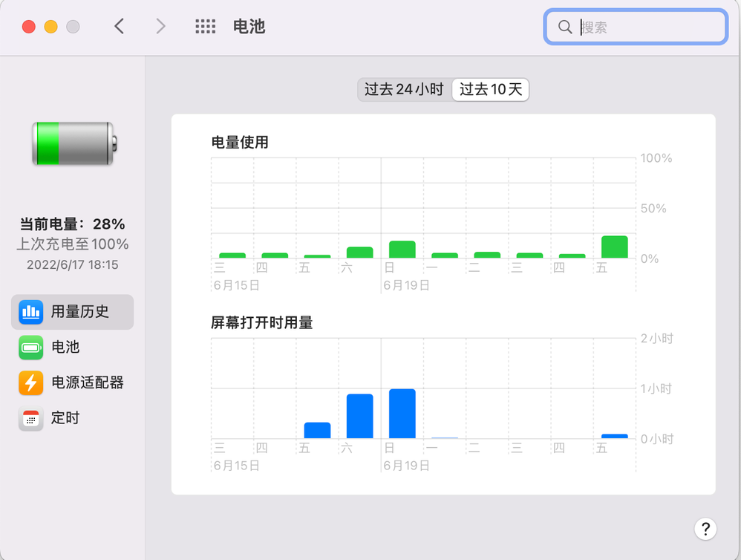
Task: Click the 当前电量：28% label
Action: point(72,224)
